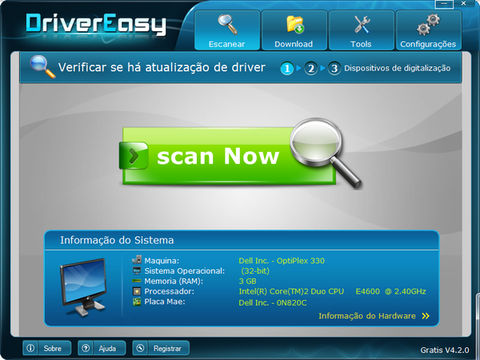
Task: Select step 2 circle indicator
Action: 311,69
